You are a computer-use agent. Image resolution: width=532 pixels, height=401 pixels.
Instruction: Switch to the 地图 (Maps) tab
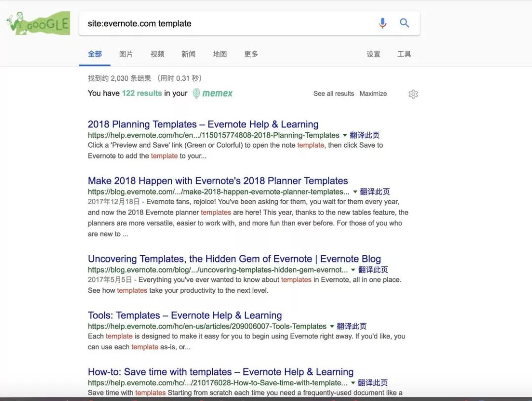click(x=220, y=54)
